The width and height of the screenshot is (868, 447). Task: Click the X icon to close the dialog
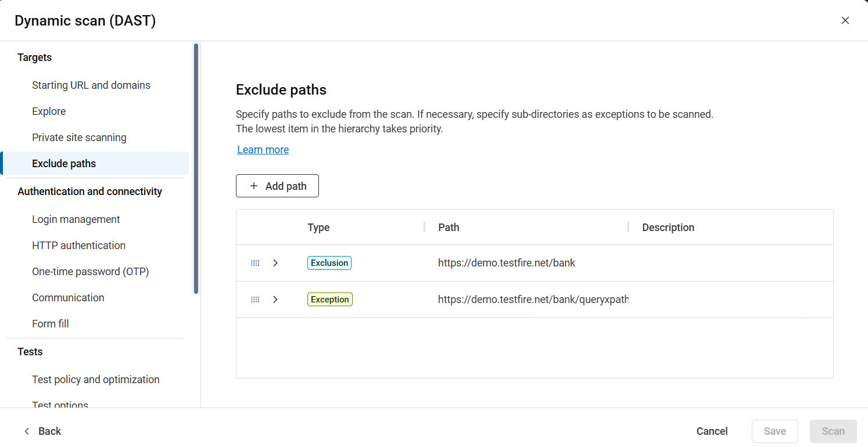click(845, 20)
